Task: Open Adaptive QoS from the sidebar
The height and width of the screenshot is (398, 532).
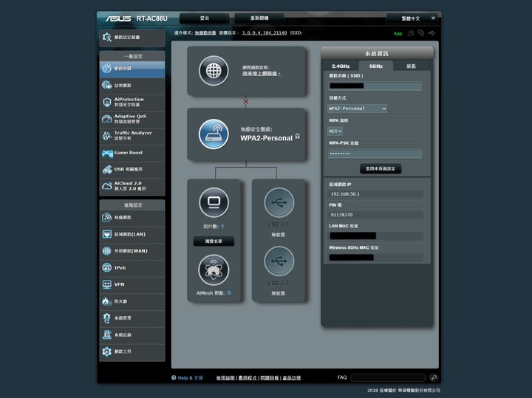Action: (x=132, y=119)
